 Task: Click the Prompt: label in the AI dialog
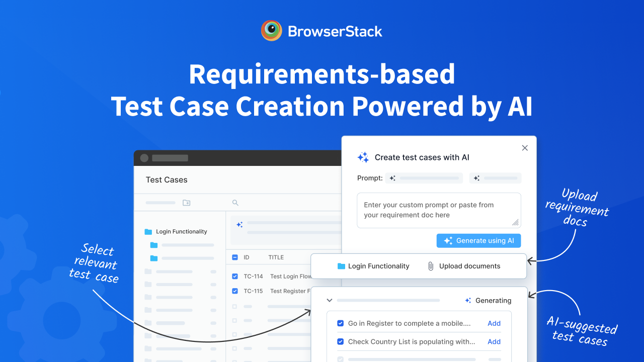(370, 178)
